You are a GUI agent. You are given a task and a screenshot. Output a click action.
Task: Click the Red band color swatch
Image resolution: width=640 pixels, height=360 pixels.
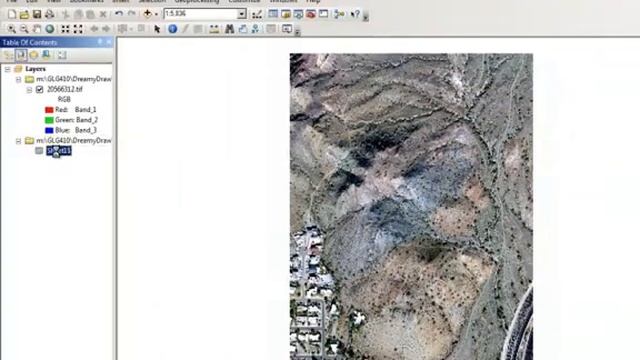tap(49, 110)
